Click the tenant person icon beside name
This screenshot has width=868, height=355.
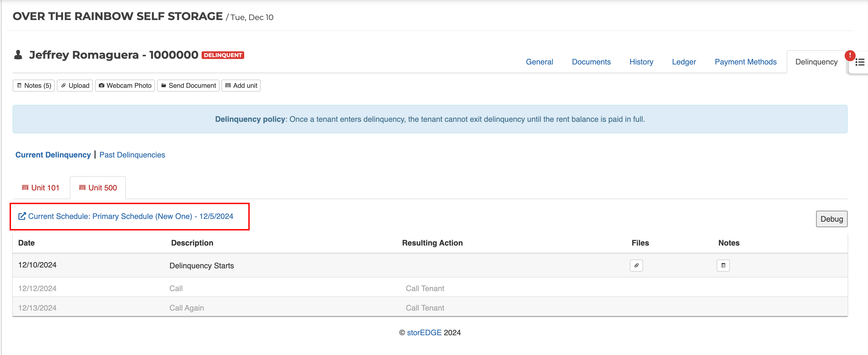coord(18,55)
